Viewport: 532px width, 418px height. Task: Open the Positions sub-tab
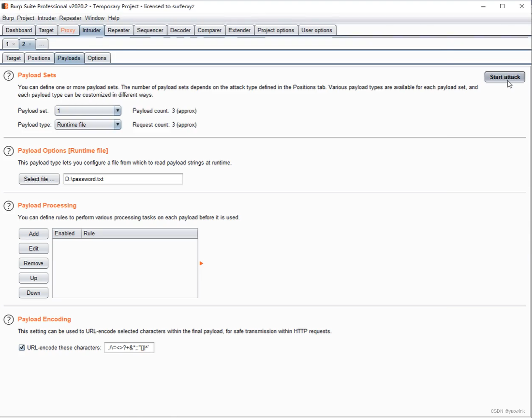pos(39,58)
